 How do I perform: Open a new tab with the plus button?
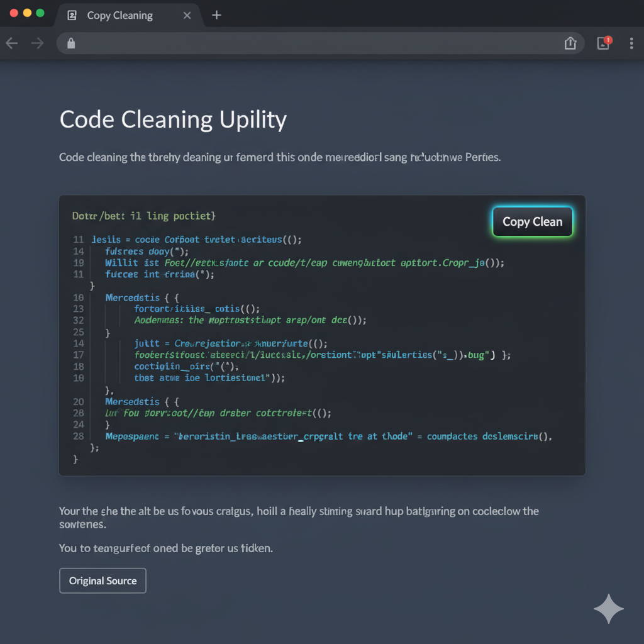tap(216, 15)
